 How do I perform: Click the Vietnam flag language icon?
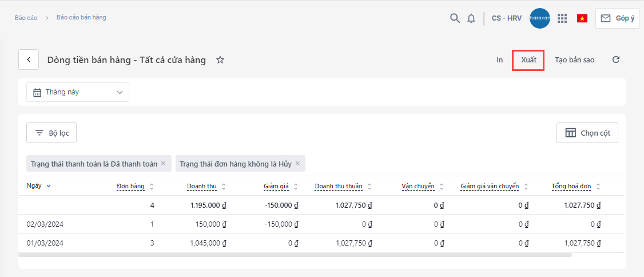(x=582, y=18)
